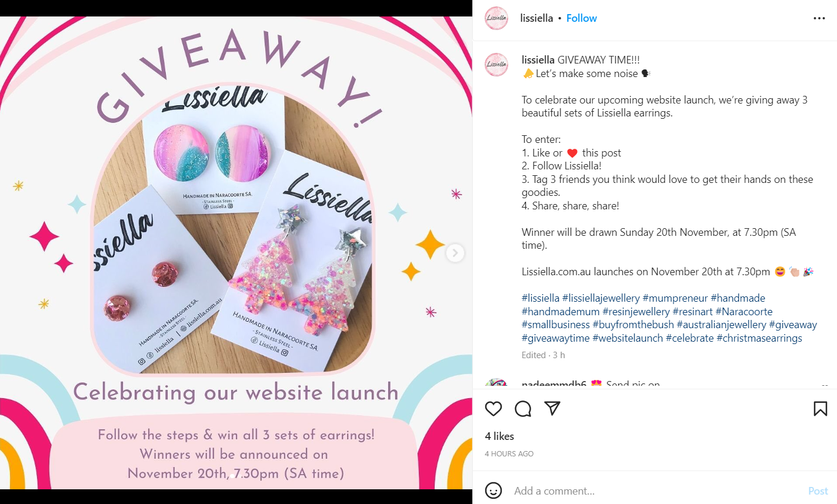The height and width of the screenshot is (504, 837).
Task: Visit the #Naracoorte hashtag page
Action: (744, 312)
